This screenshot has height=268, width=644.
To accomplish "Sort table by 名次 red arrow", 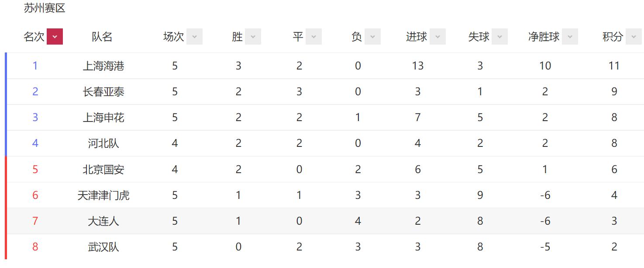I will tap(55, 37).
